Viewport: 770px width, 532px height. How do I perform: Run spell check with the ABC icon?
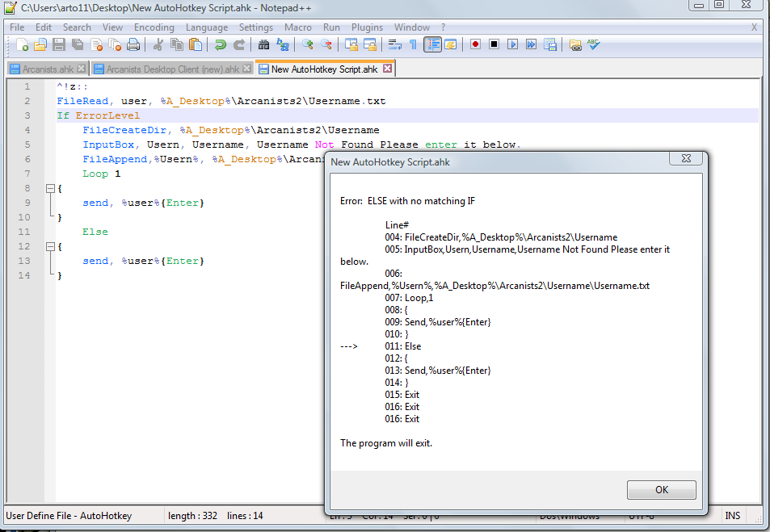[593, 44]
